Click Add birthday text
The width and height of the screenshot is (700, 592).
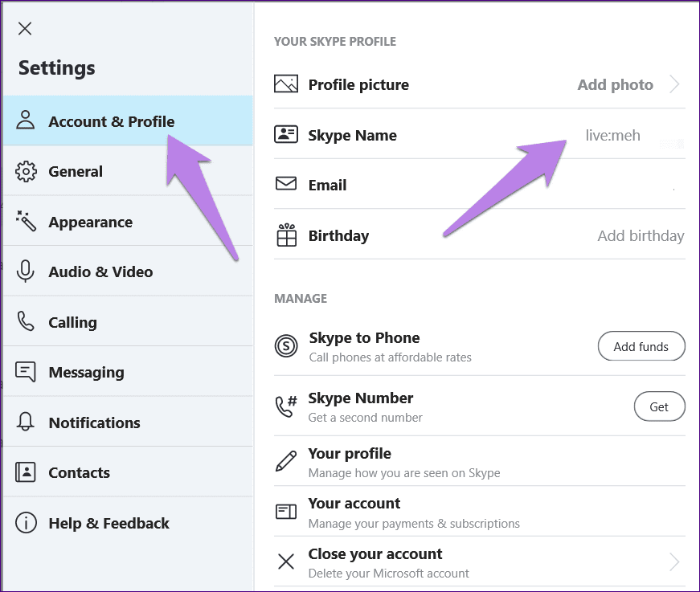pos(641,236)
